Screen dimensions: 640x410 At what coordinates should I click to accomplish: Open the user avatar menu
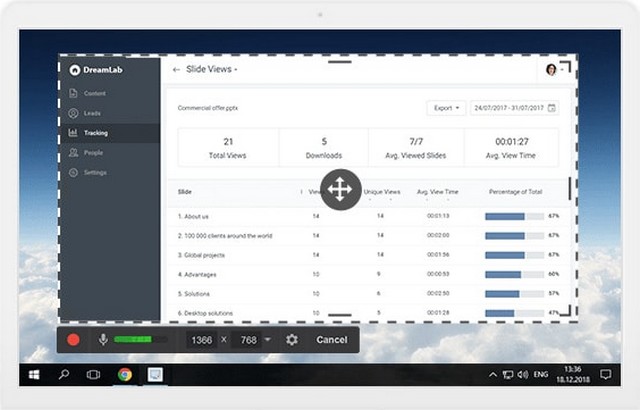[551, 70]
